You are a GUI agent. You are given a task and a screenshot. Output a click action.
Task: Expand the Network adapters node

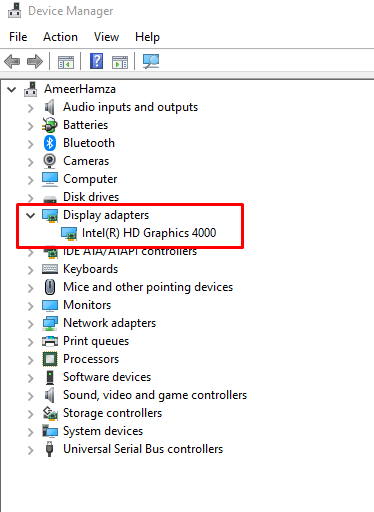[31, 324]
